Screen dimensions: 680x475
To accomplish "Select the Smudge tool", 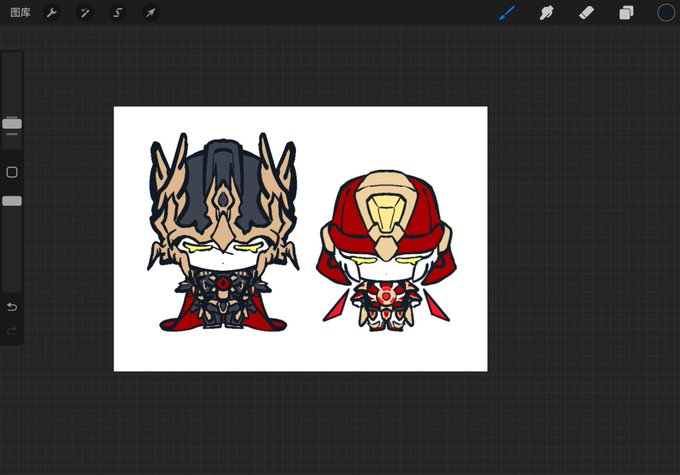I will pyautogui.click(x=546, y=13).
